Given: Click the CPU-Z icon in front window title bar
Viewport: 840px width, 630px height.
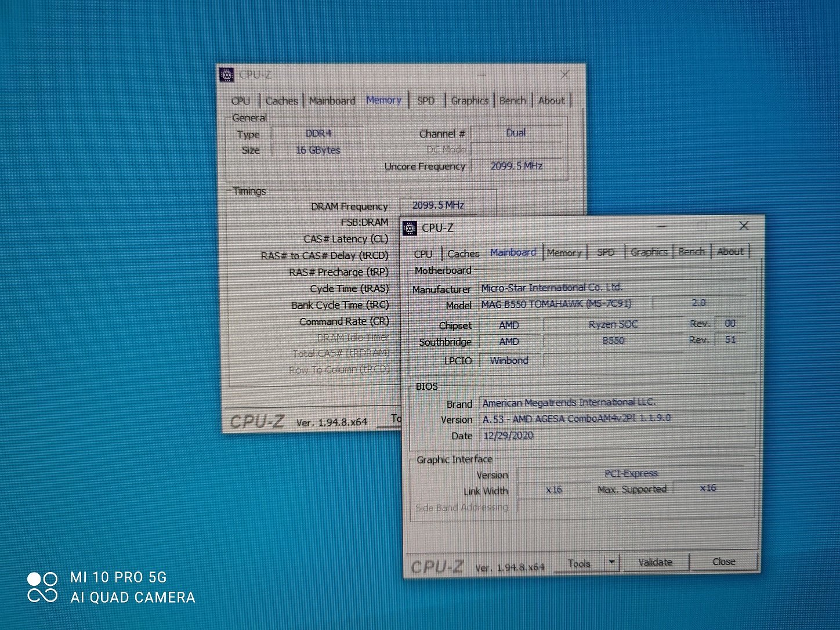Looking at the screenshot, I should pos(410,228).
